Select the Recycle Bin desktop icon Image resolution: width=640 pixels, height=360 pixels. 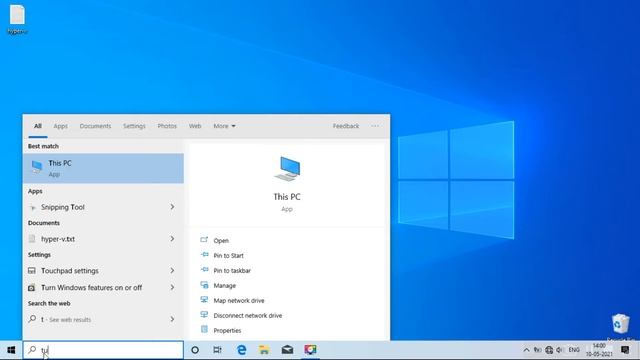click(x=620, y=327)
